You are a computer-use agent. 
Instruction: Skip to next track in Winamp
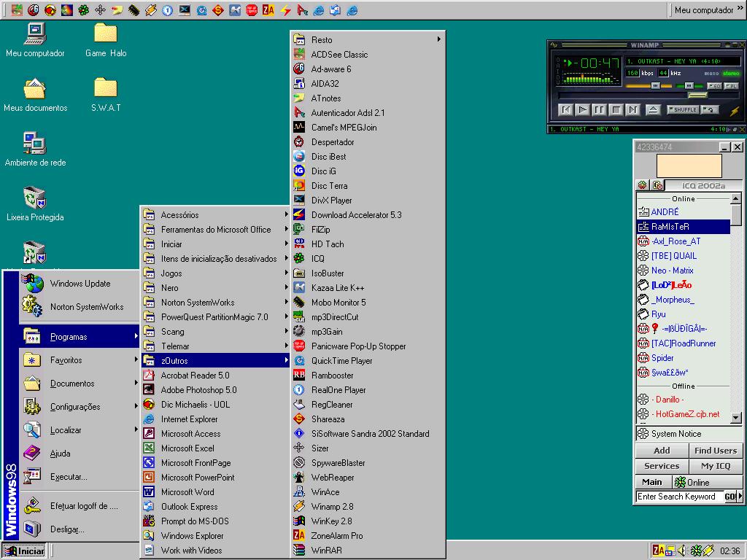632,110
